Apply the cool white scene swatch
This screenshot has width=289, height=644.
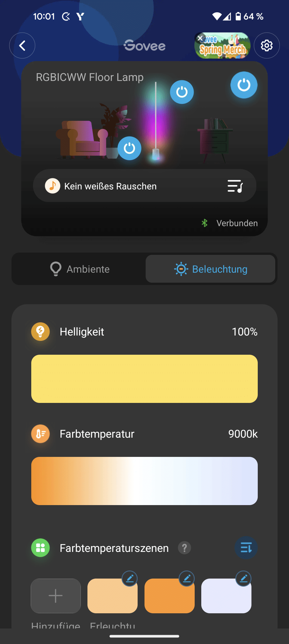[226, 597]
